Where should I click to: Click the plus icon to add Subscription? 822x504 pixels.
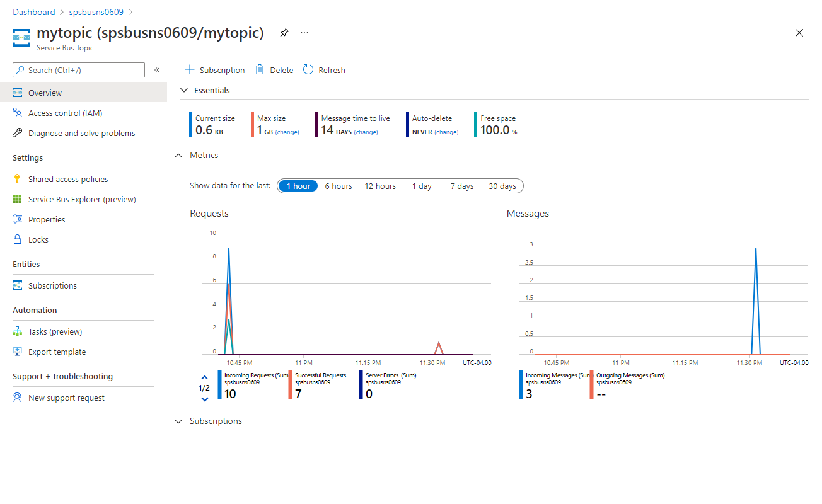click(189, 69)
